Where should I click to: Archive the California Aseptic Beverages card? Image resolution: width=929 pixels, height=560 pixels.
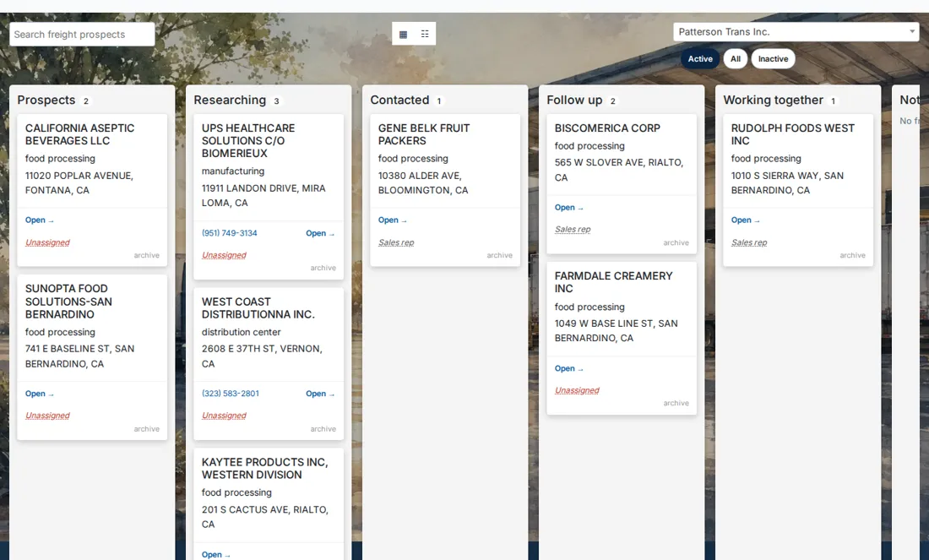146,255
